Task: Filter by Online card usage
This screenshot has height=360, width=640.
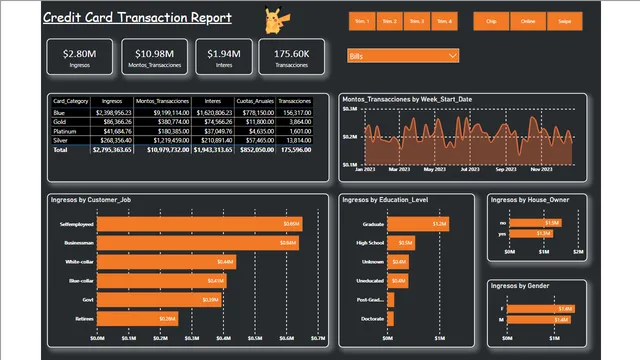Action: click(528, 21)
